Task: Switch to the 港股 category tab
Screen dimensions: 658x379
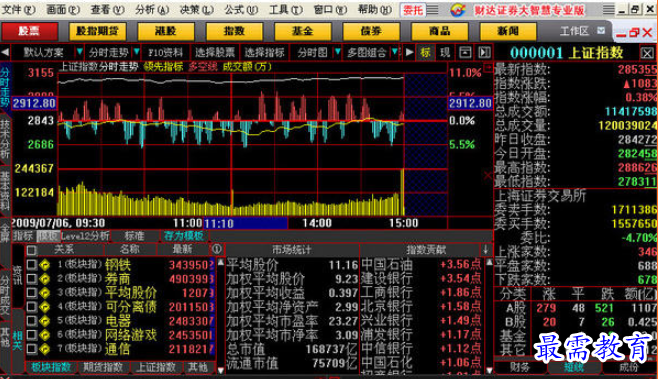Action: (166, 31)
